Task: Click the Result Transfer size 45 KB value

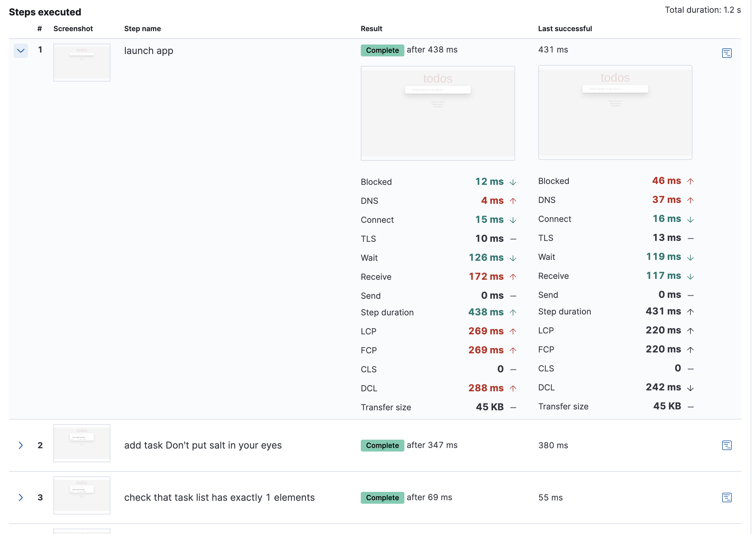Action: 489,407
